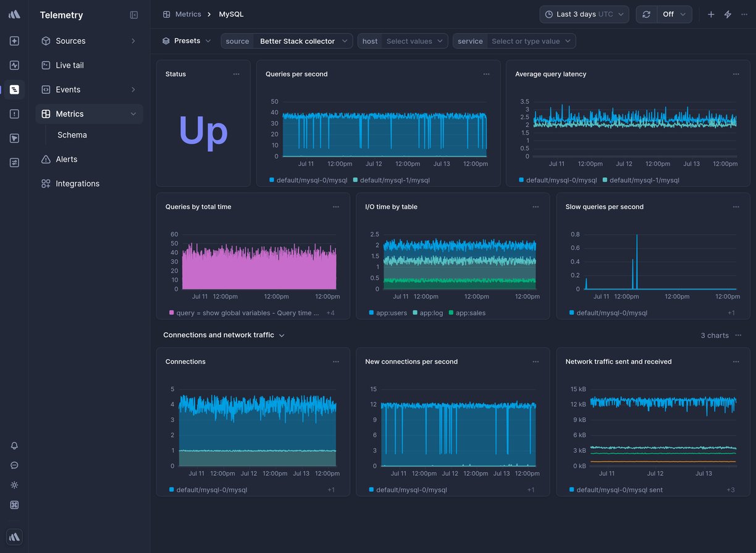The width and height of the screenshot is (756, 553).
Task: Show +1 more series in Slow queries chart
Action: click(731, 313)
